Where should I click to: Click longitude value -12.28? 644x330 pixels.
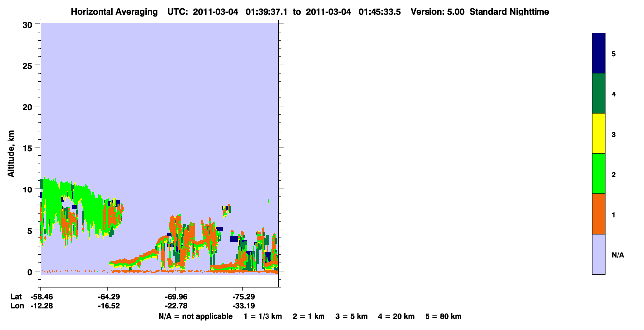41,306
